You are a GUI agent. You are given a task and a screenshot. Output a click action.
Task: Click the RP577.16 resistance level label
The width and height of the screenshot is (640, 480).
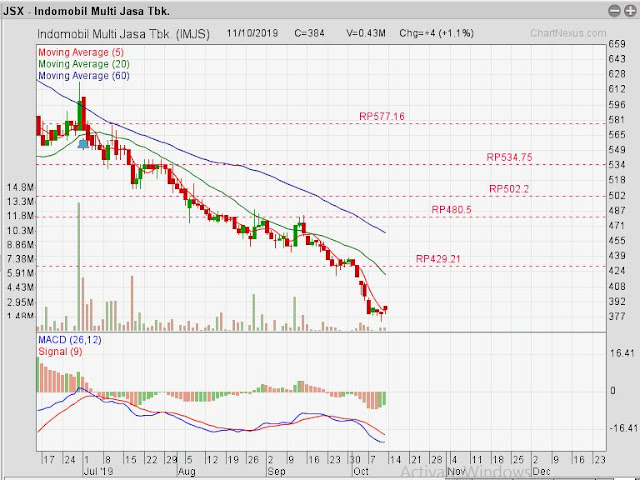pos(382,116)
